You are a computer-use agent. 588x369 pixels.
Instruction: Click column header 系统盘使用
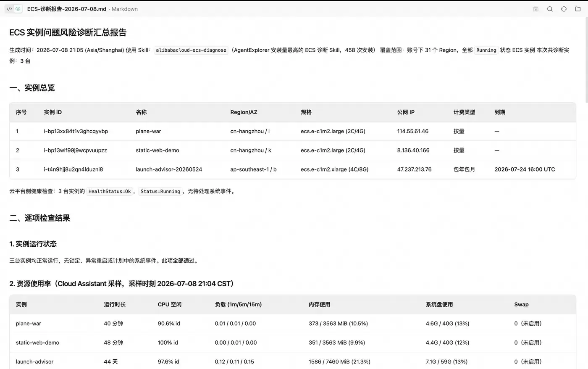[x=439, y=304]
